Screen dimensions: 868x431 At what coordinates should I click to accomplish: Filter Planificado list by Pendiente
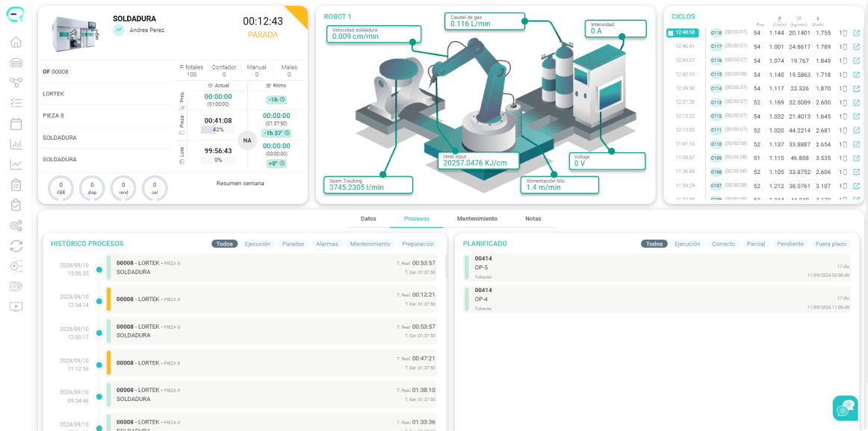click(790, 244)
